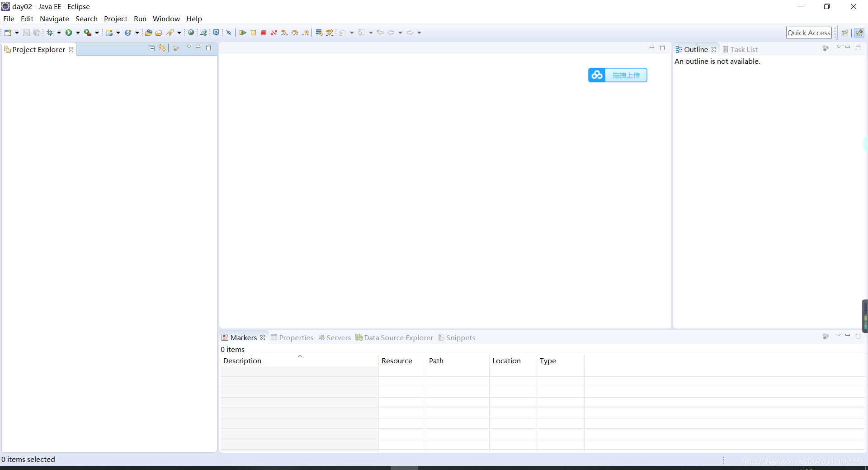The width and height of the screenshot is (868, 470).
Task: Close the Project Explorer tab
Action: point(71,49)
